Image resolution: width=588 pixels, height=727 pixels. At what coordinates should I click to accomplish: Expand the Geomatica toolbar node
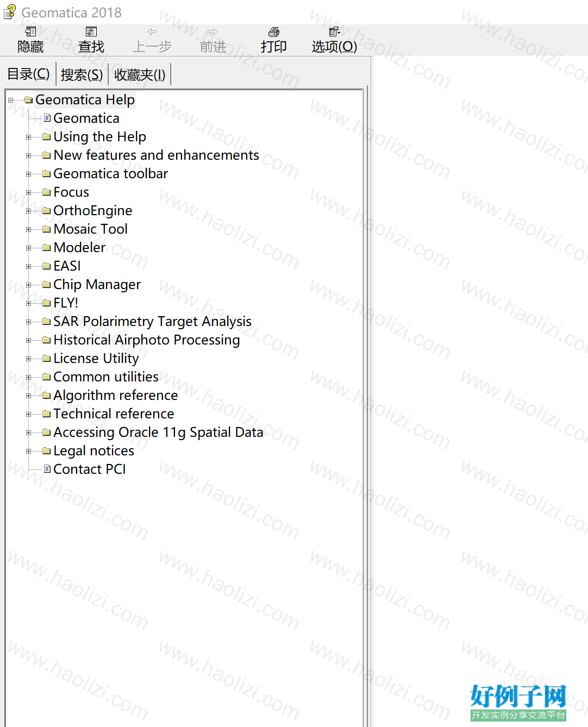click(x=28, y=174)
